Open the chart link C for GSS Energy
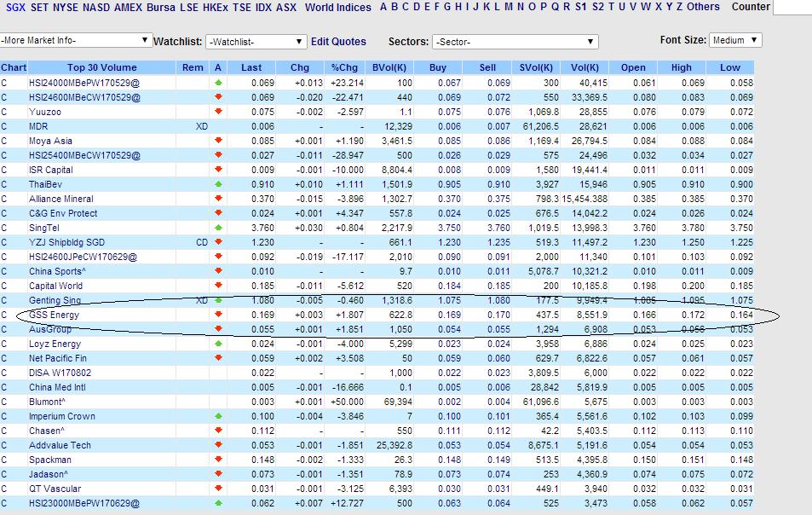The image size is (812, 515). point(4,315)
